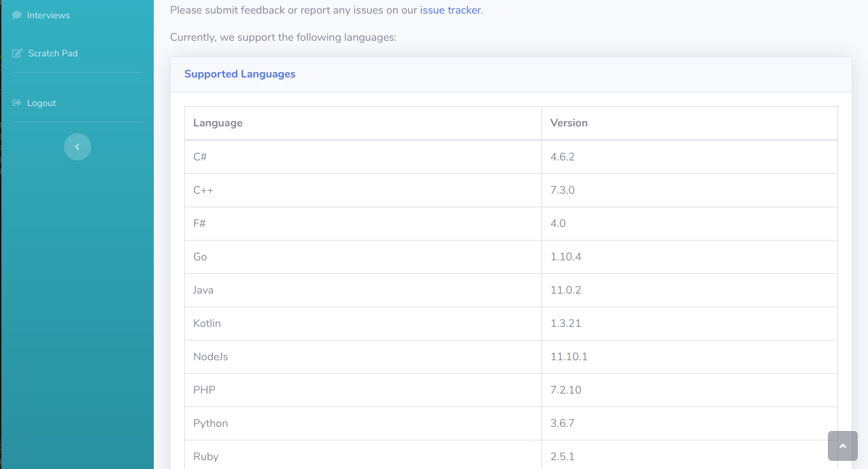
Task: Select the PHP language cell
Action: (x=363, y=390)
